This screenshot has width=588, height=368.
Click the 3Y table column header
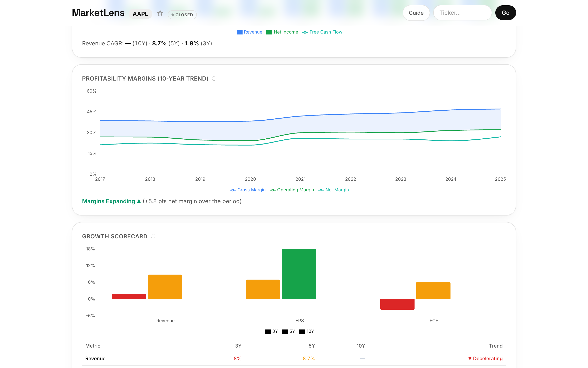(x=238, y=346)
